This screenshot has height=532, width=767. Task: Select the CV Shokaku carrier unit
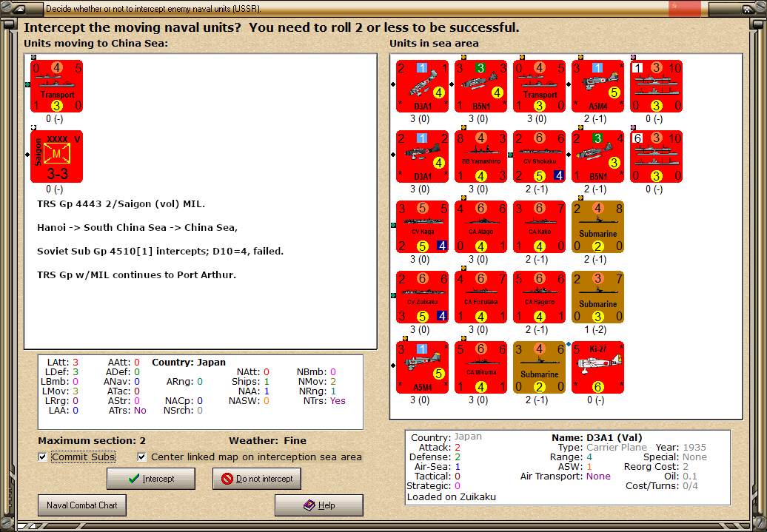[540, 156]
